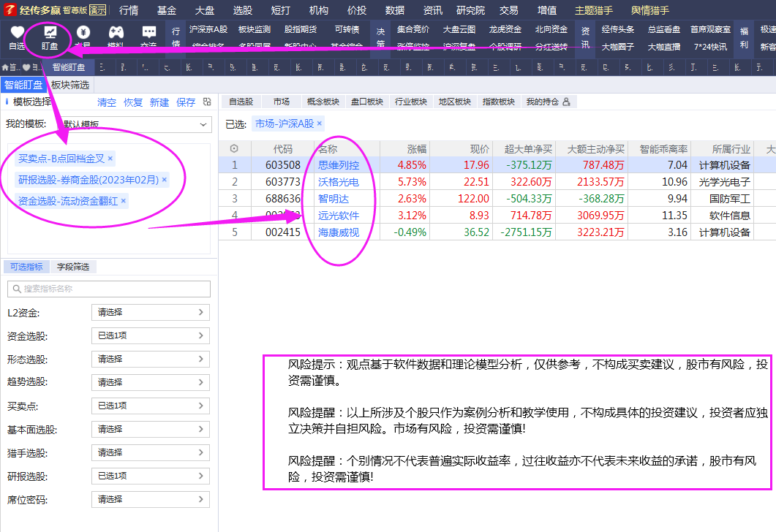The image size is (776, 532).
Task: Select the 行业板块 category tab
Action: click(x=411, y=102)
